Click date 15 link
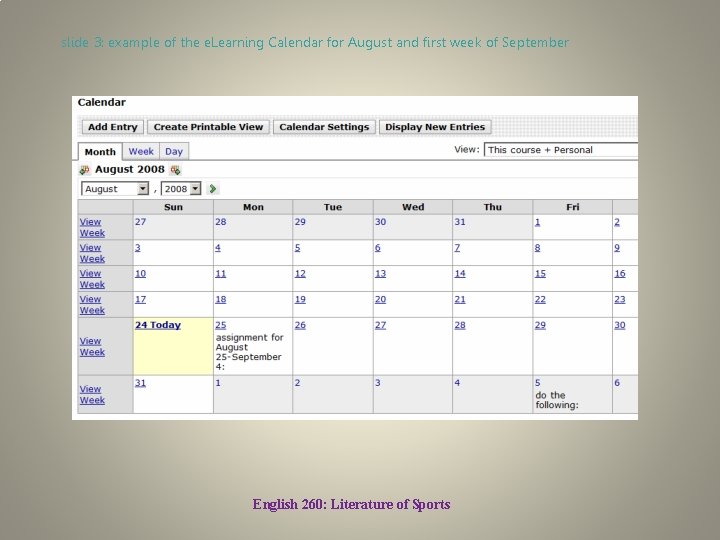720x540 pixels. [540, 273]
